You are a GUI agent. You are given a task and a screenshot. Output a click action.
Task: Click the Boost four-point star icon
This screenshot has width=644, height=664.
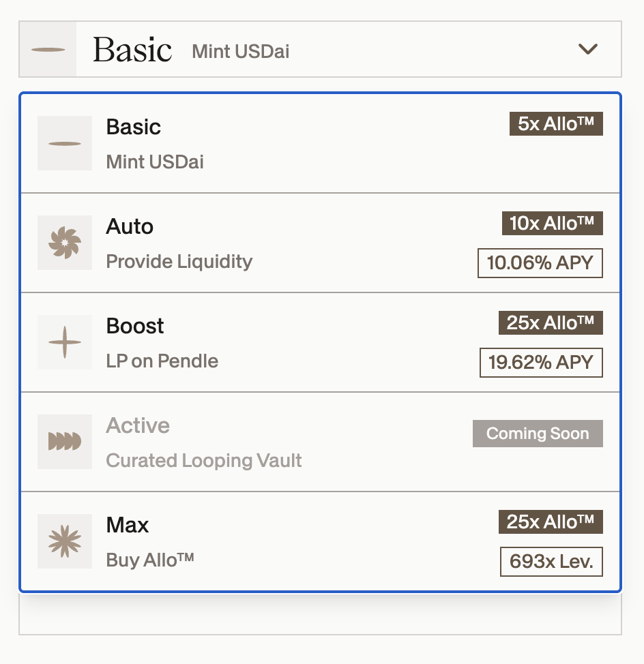65,342
